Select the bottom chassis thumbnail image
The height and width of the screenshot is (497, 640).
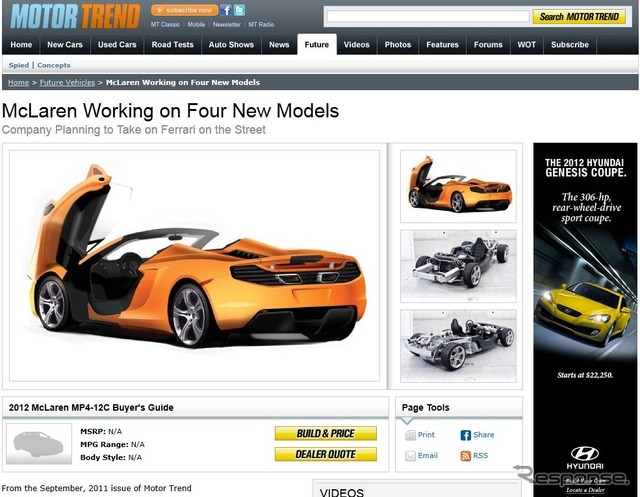(458, 346)
